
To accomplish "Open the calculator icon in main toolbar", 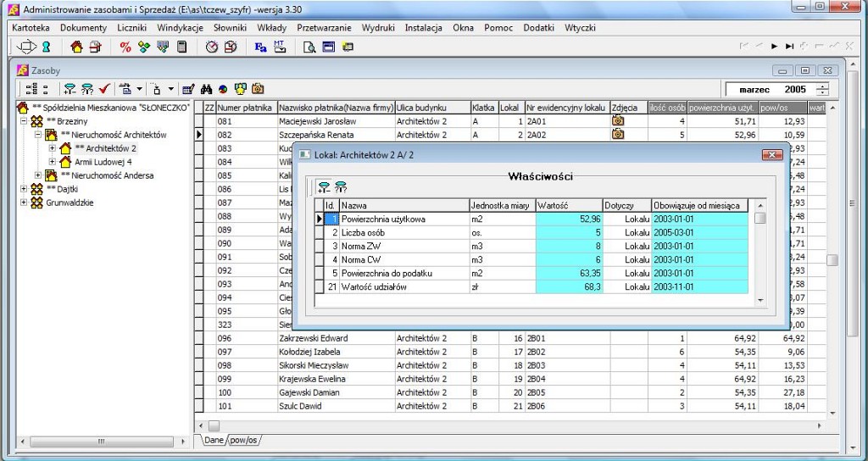I will (181, 47).
